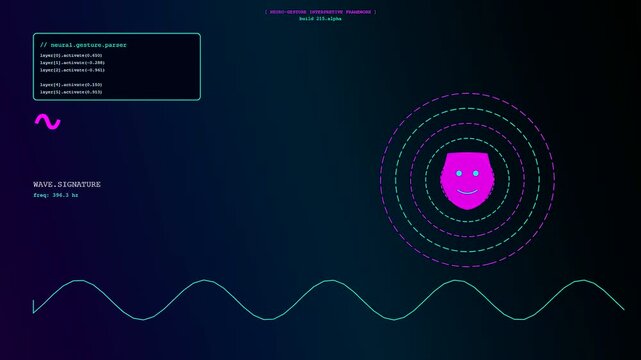Select the "// neural.gesture.parser" header
641x360 pixels.
pyautogui.click(x=83, y=45)
